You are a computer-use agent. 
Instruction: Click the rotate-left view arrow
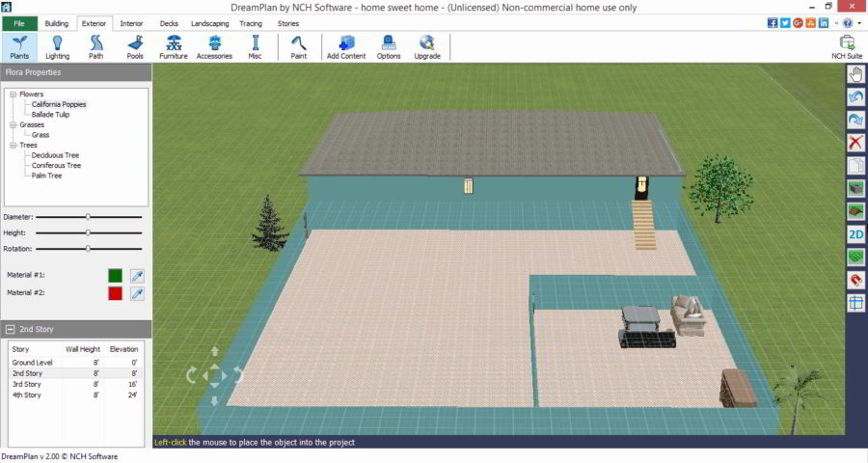click(x=191, y=375)
